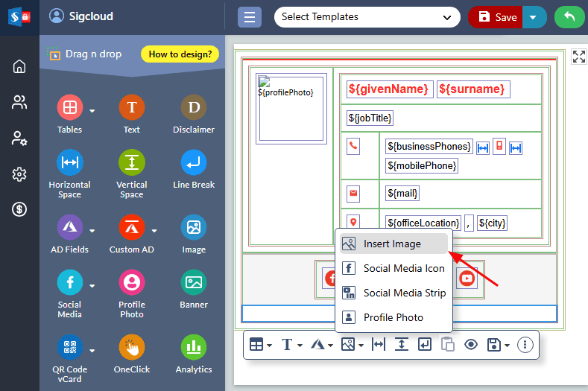The image size is (588, 391).
Task: Select the Profile Photo element in sidebar
Action: (x=132, y=282)
